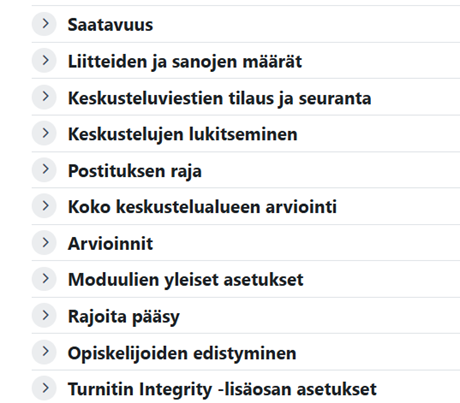Image resolution: width=460 pixels, height=403 pixels.
Task: Expand Moduulien yleiset asetukset chevron
Action: coord(44,279)
